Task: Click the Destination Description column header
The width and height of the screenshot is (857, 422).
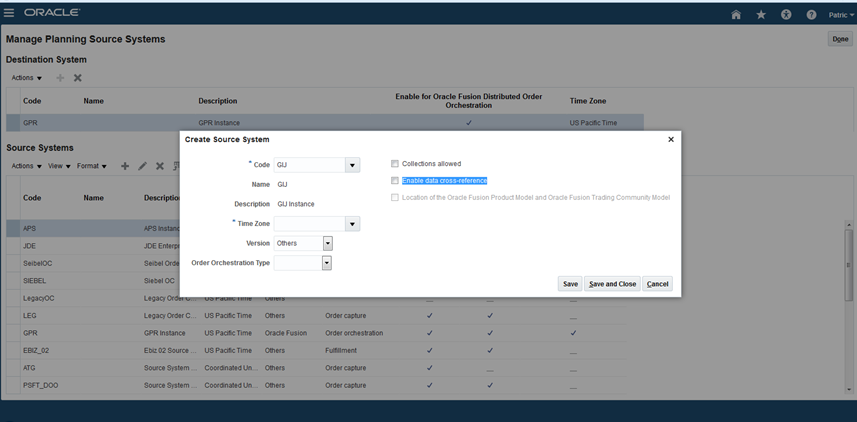Action: tap(218, 101)
